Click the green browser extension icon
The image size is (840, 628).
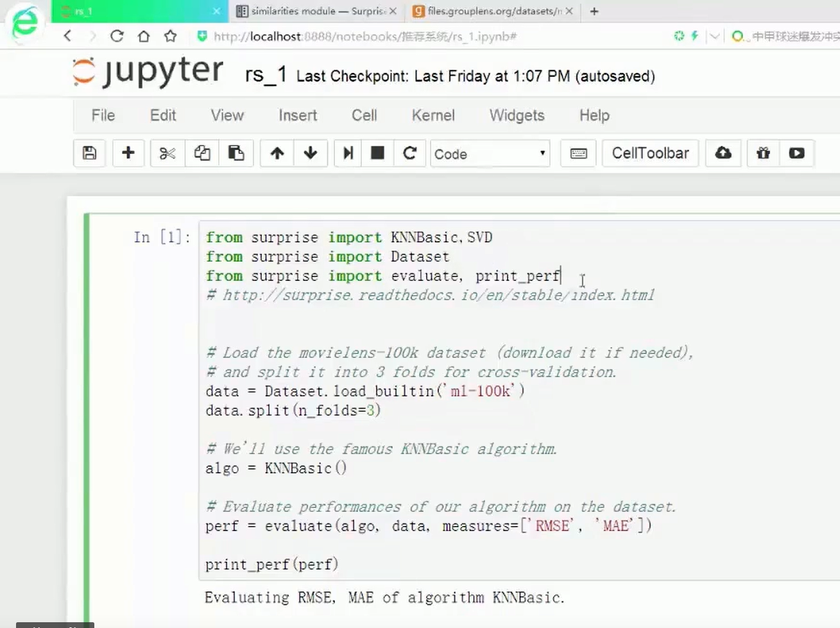679,36
